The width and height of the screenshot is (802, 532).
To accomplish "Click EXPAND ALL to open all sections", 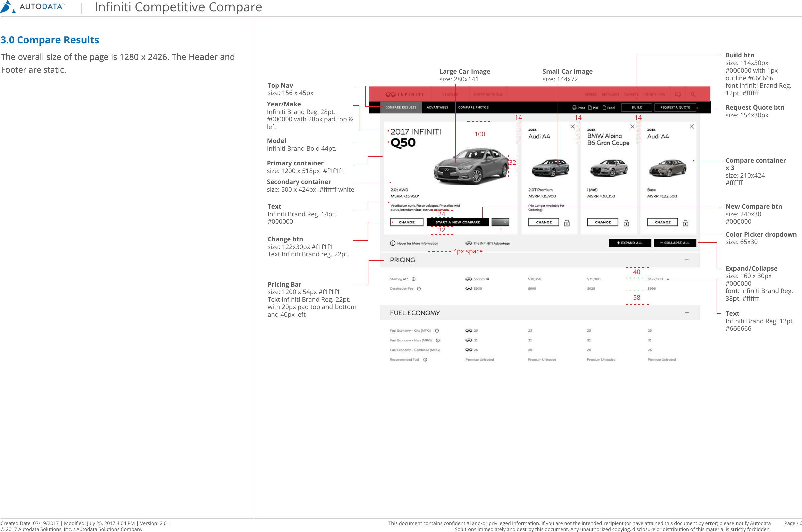I will pyautogui.click(x=630, y=243).
